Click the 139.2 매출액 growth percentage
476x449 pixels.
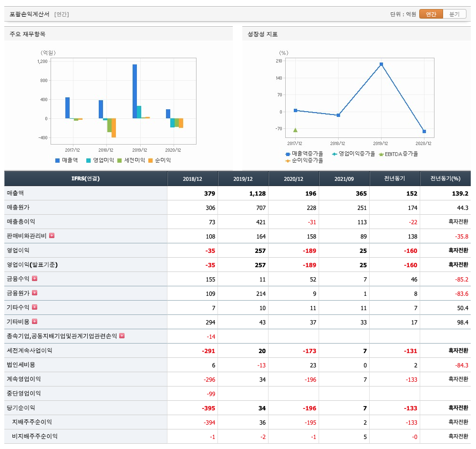460,194
